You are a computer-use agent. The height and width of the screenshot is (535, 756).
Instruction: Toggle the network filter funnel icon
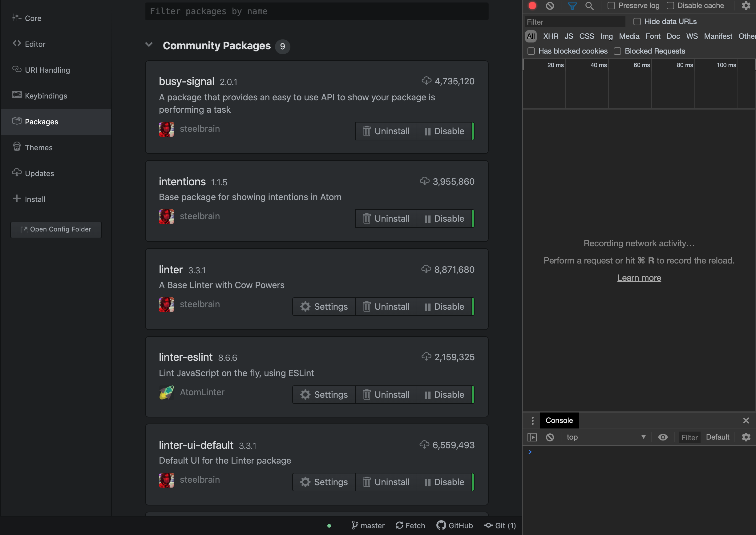pos(572,6)
